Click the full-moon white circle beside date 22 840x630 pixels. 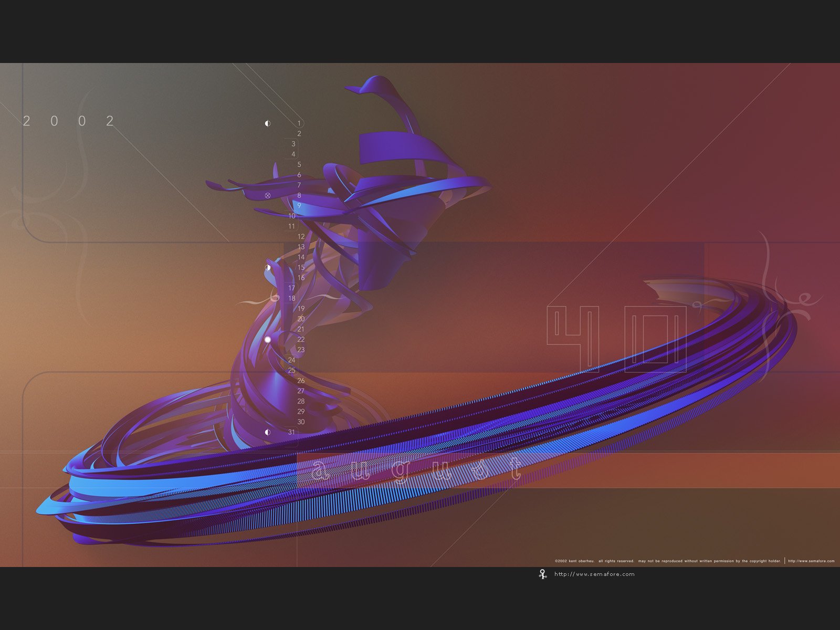(x=268, y=340)
